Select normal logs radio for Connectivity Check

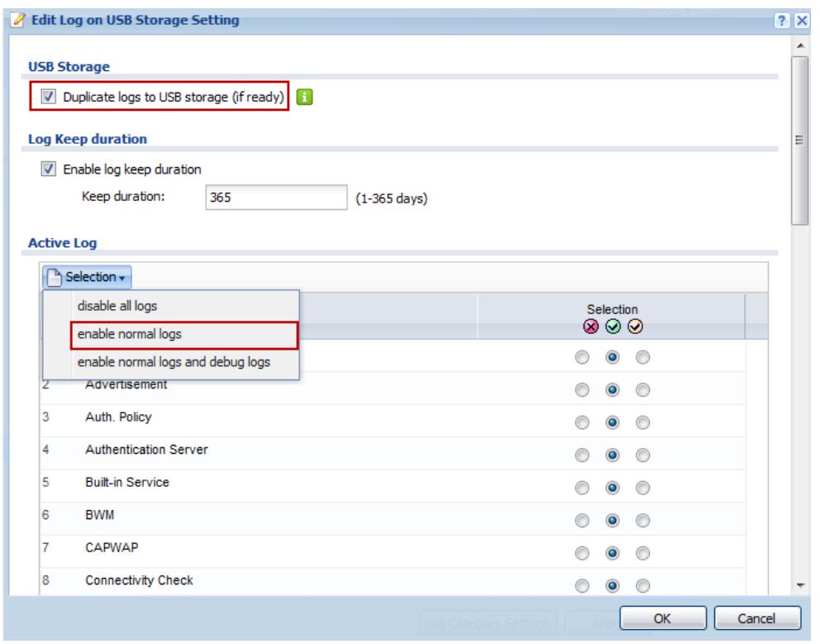click(613, 585)
